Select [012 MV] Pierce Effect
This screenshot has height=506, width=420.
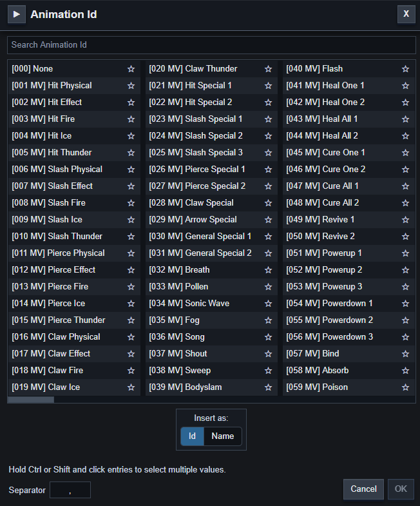(x=74, y=270)
